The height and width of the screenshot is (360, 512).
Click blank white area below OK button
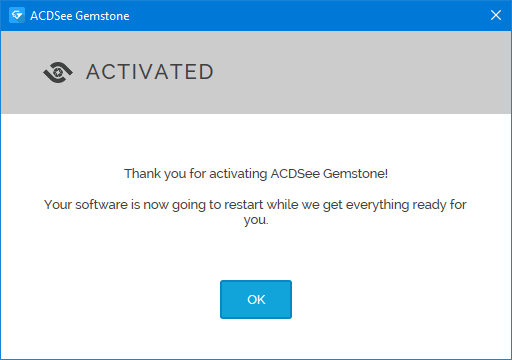tap(256, 338)
